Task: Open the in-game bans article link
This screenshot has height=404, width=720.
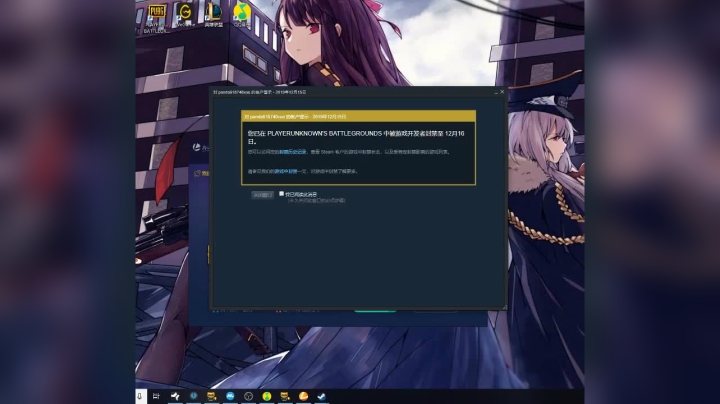Action: (286, 171)
